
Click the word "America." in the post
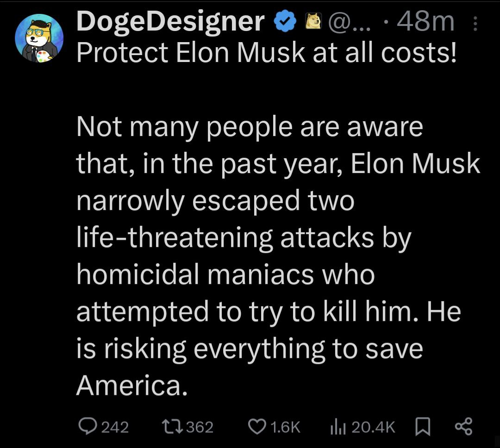click(x=131, y=385)
